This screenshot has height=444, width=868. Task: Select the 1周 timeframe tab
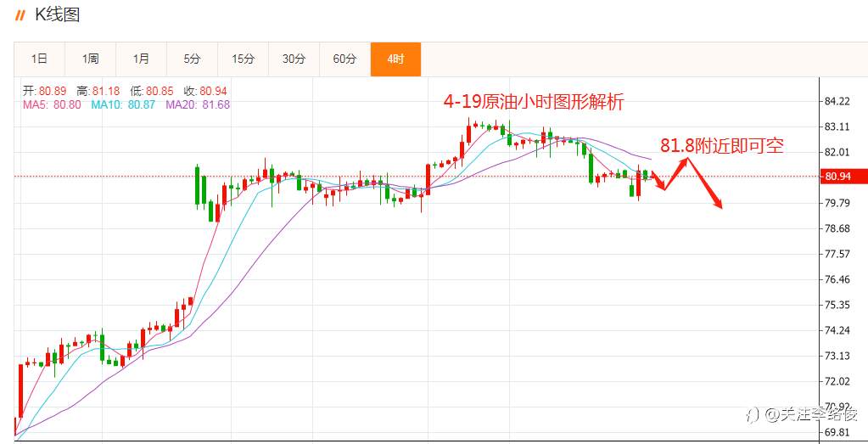90,59
